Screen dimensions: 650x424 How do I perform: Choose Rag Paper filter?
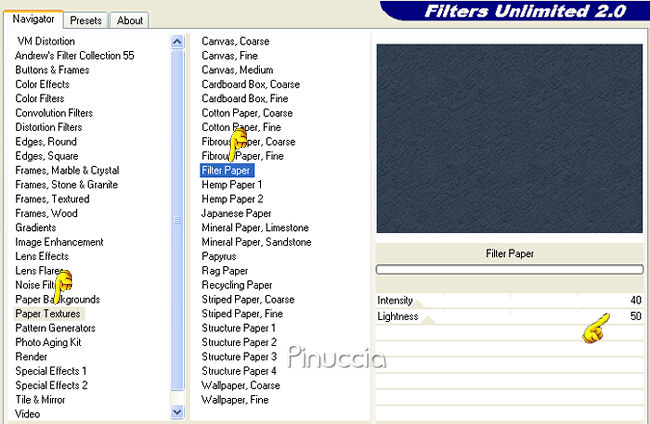225,271
